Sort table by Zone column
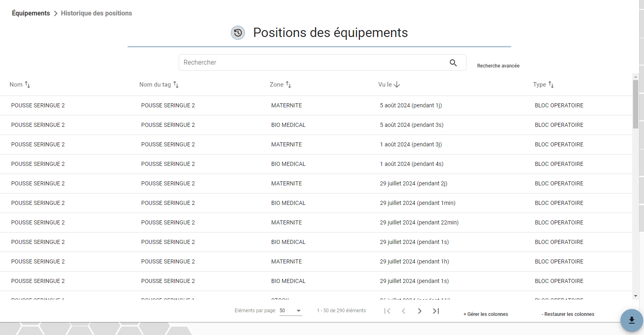Image resolution: width=644 pixels, height=335 pixels. point(288,85)
